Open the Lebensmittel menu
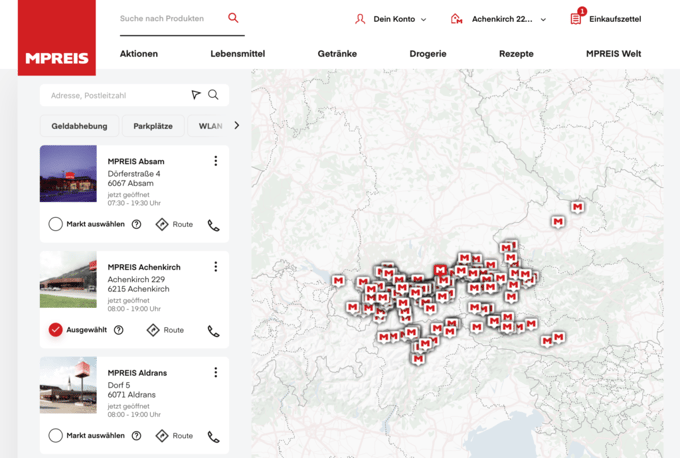Screen dimensions: 680x458 click(238, 54)
